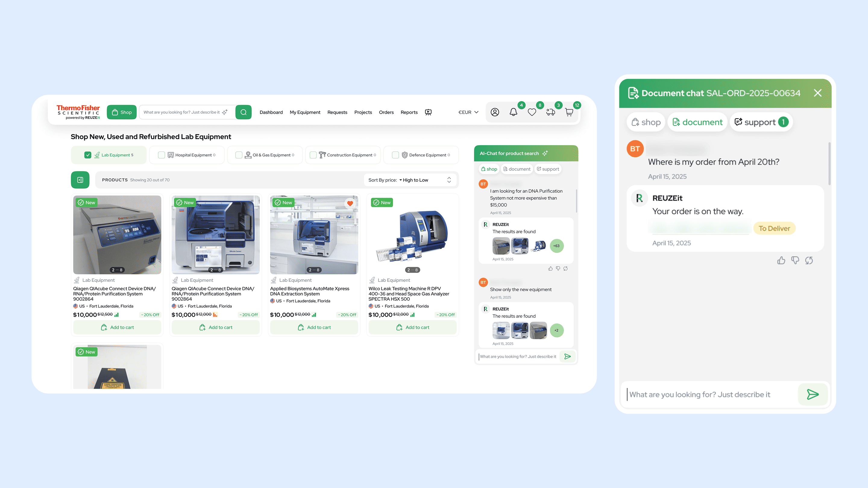Click the notifications bell icon
The width and height of the screenshot is (868, 488).
[x=513, y=112]
